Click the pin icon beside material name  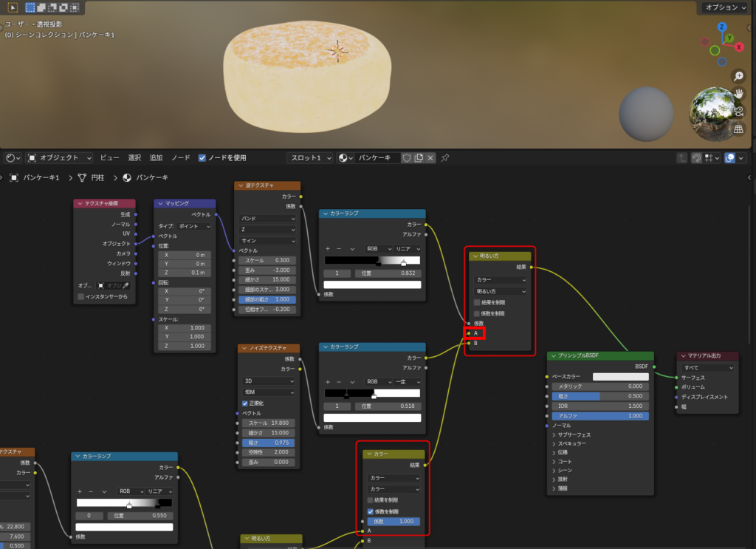coord(445,158)
